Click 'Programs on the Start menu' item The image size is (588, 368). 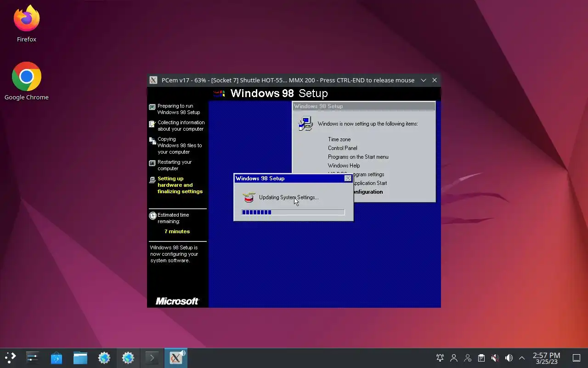point(358,157)
